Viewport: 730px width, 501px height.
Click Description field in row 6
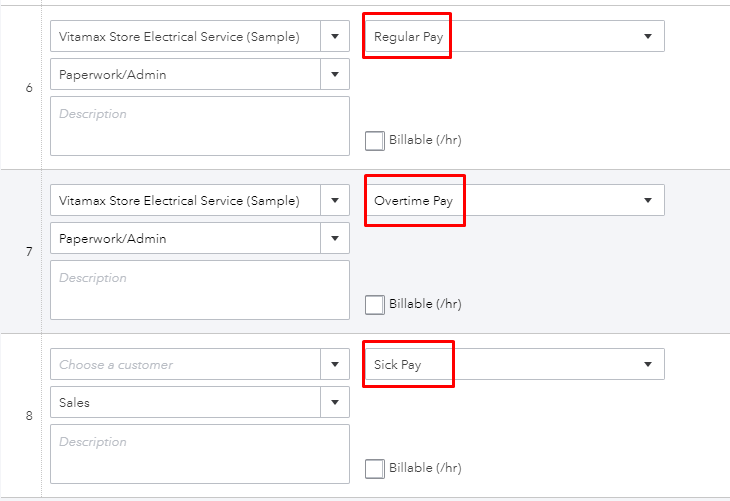[x=200, y=126]
